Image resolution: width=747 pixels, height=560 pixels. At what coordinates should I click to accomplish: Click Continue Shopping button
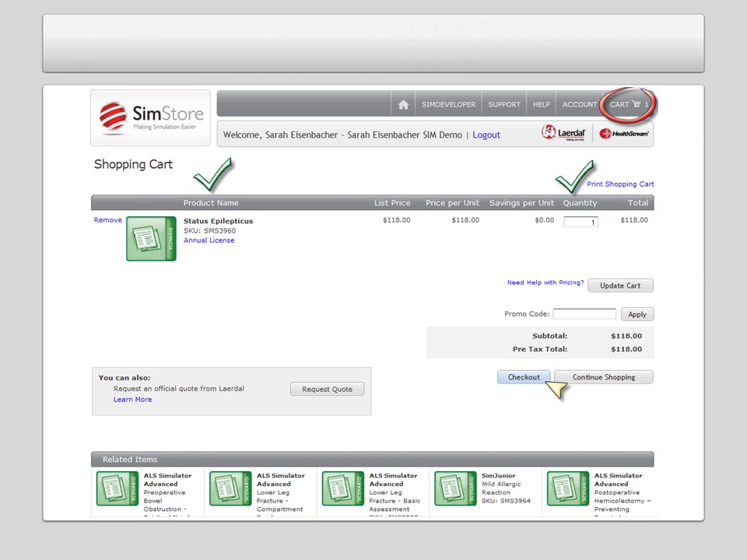pyautogui.click(x=604, y=377)
